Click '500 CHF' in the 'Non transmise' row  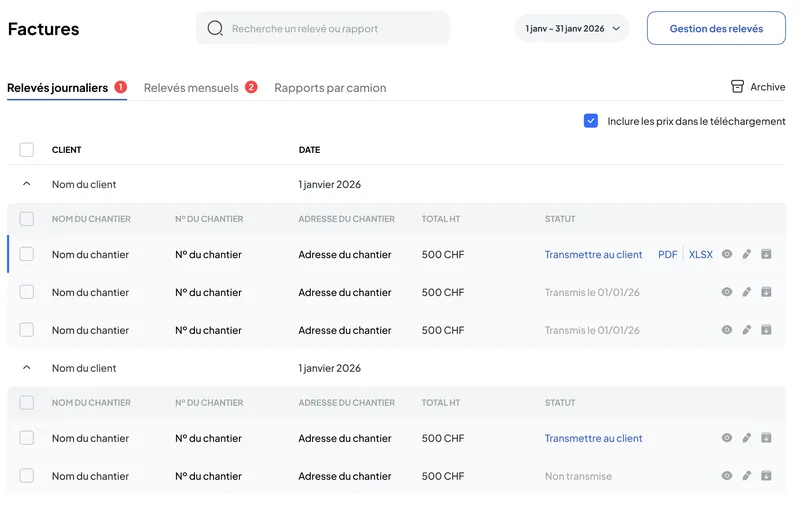tap(443, 476)
